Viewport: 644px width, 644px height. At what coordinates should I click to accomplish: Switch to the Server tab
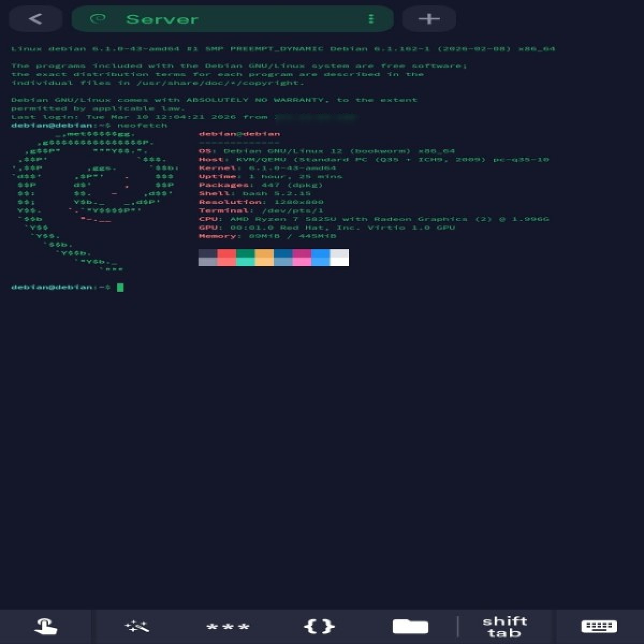coord(162,19)
